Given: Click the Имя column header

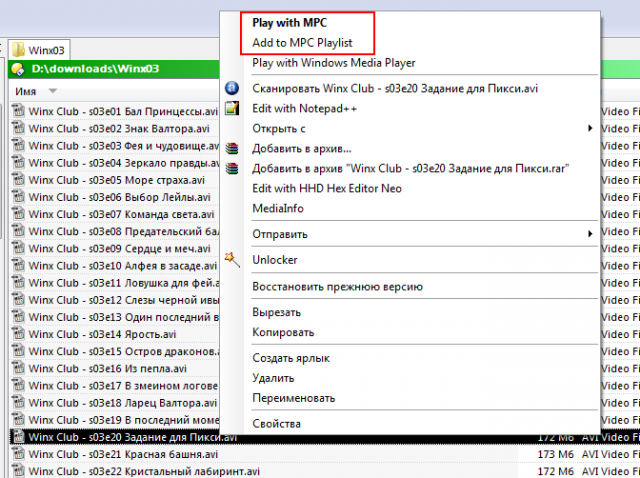Looking at the screenshot, I should point(26,91).
